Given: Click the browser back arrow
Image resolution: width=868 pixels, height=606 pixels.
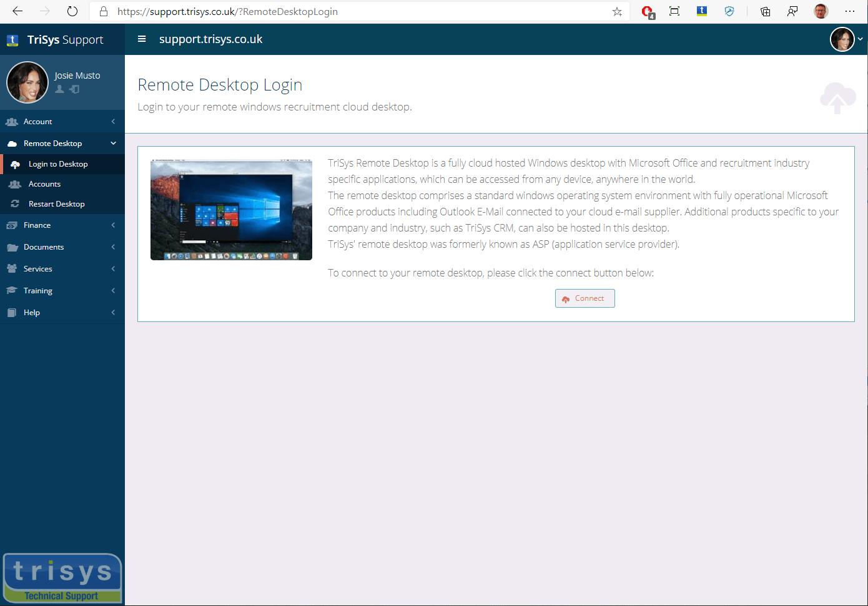Looking at the screenshot, I should pyautogui.click(x=17, y=11).
